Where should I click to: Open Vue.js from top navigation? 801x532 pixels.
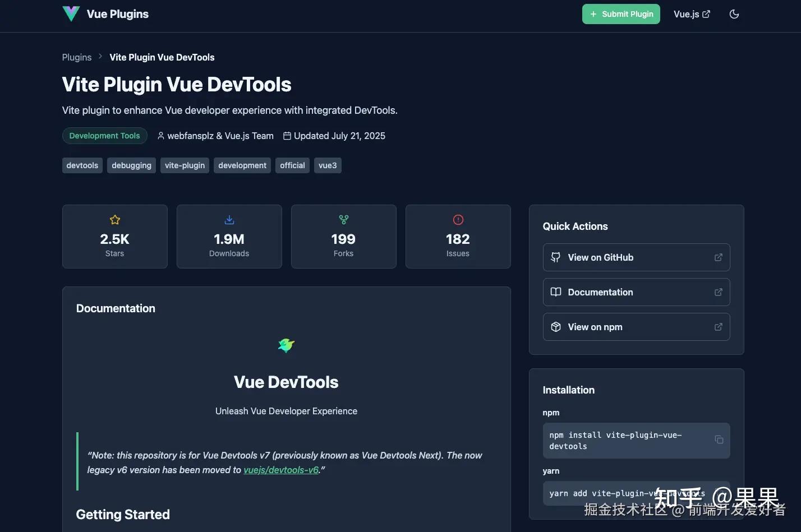(x=691, y=14)
